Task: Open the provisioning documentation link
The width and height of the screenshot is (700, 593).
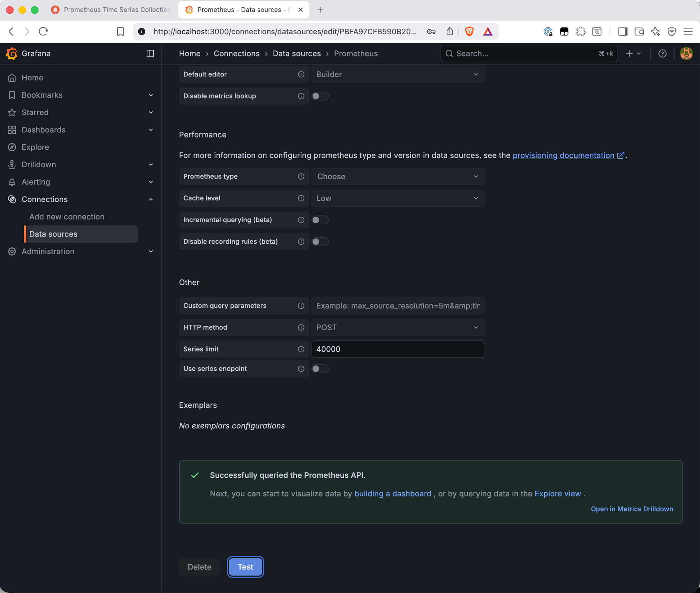Action: (x=563, y=156)
